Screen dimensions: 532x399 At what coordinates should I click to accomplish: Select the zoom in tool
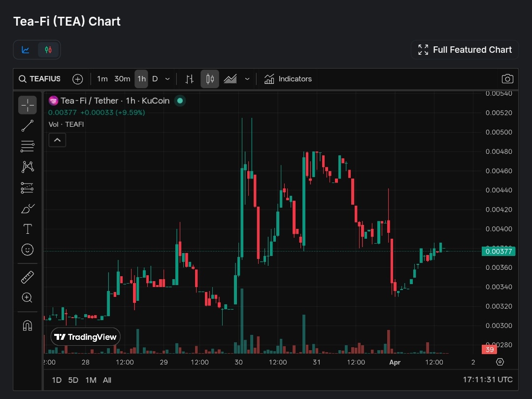(28, 298)
